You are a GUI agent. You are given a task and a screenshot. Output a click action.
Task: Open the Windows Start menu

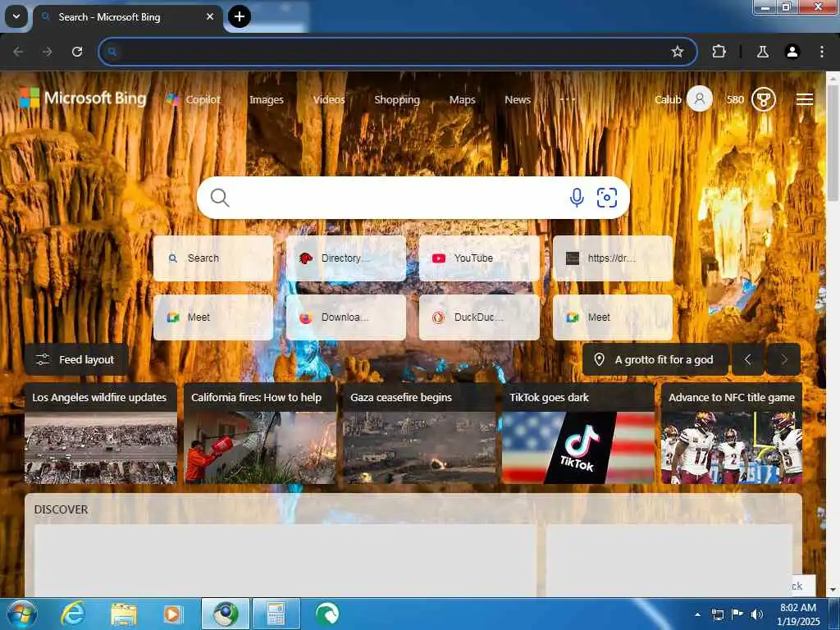tap(22, 614)
